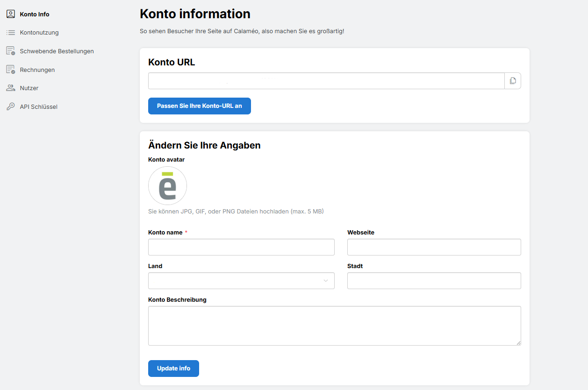Click the Nutzer people icon
Viewport: 588px width, 390px height.
click(10, 88)
